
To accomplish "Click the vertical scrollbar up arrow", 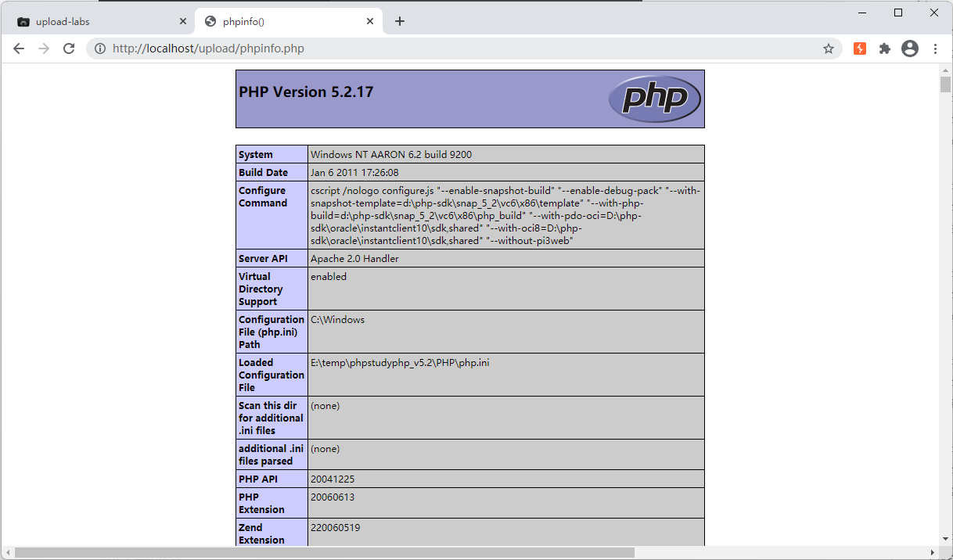I will click(x=945, y=70).
